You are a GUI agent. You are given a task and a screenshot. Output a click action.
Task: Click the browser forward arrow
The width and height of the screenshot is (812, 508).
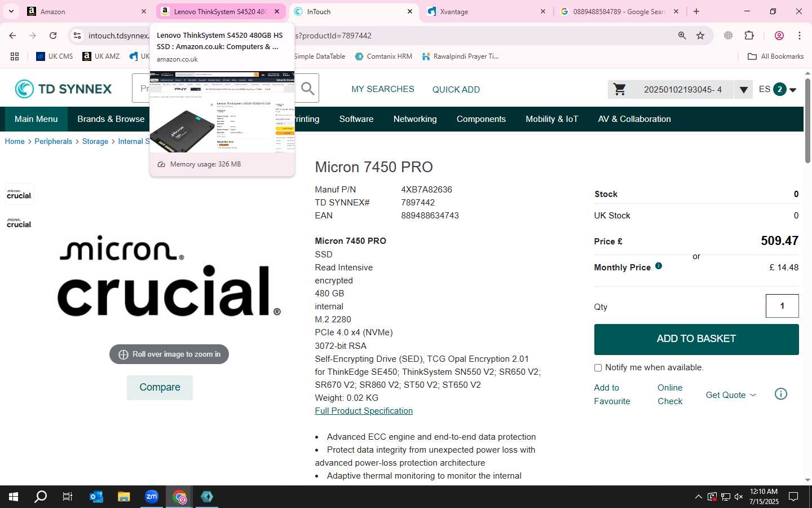(33, 36)
